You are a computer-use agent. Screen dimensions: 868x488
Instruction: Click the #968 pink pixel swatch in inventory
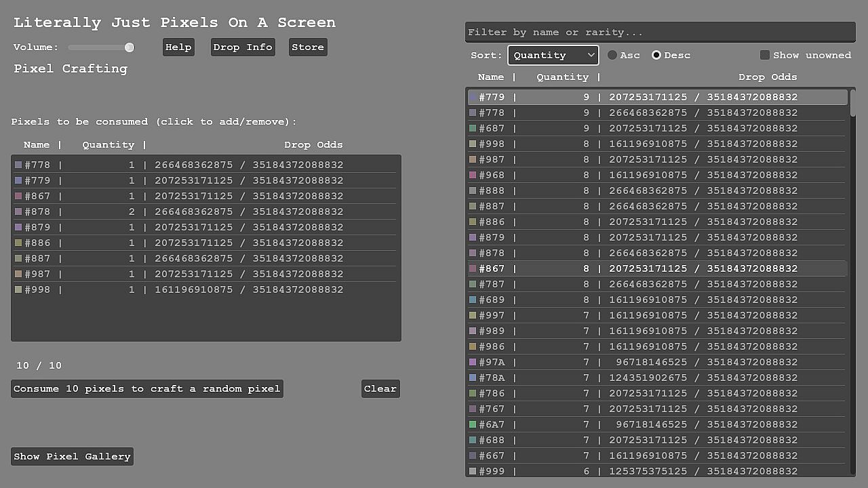click(473, 175)
